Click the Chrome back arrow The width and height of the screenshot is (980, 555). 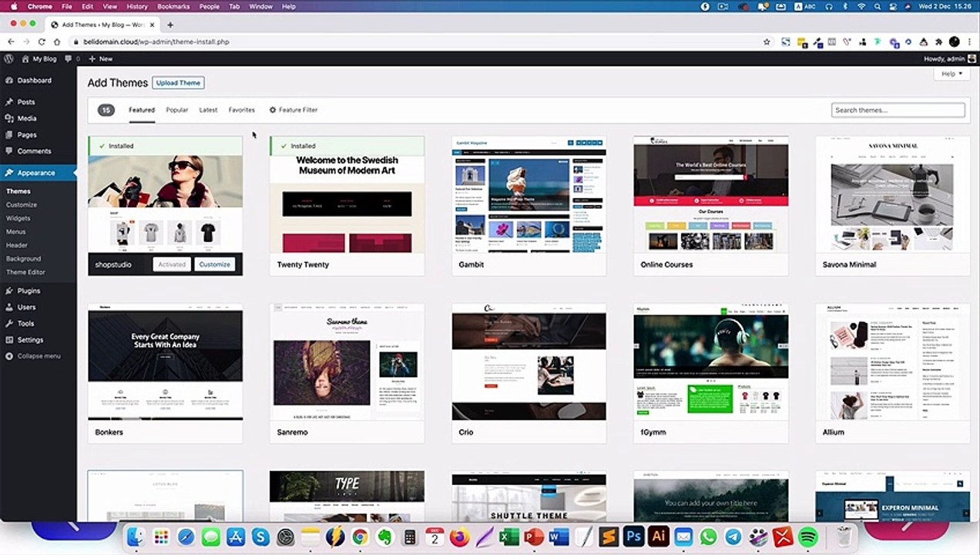11,42
